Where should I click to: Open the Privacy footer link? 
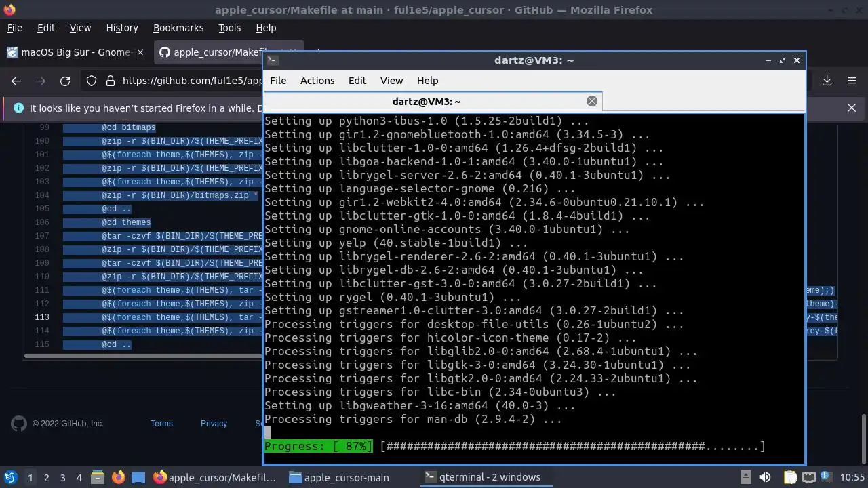tap(214, 424)
